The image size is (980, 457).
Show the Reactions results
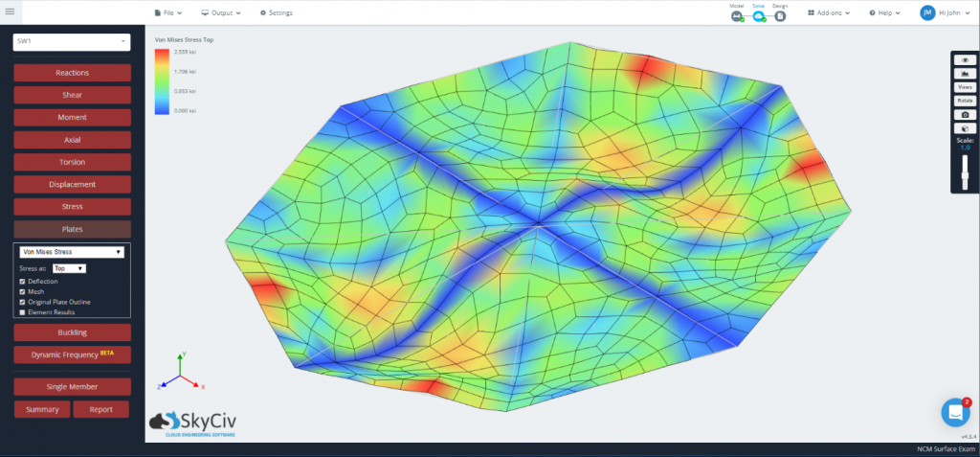[72, 73]
